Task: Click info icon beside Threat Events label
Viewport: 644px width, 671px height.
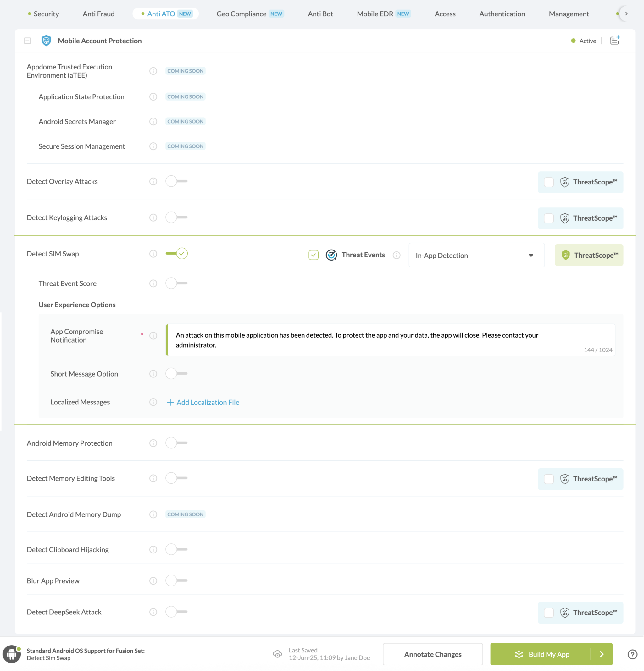Action: 396,255
